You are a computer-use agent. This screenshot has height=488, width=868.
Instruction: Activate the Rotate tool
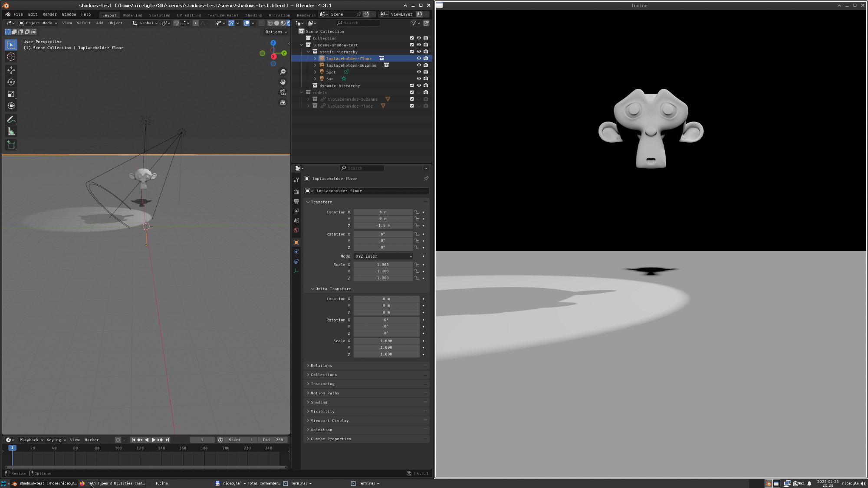tap(11, 82)
